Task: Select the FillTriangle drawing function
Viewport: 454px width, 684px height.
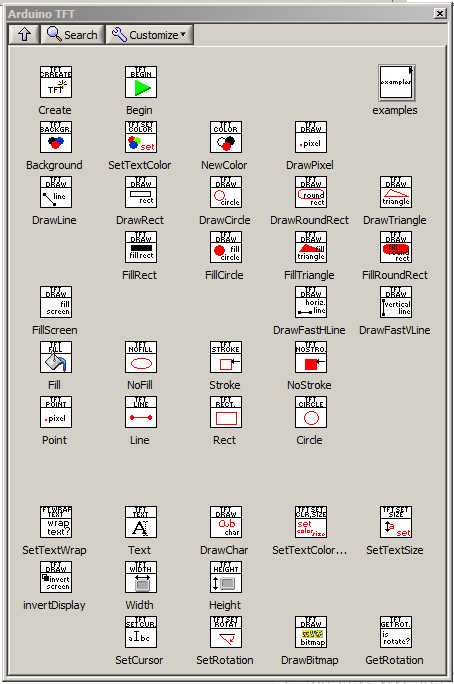Action: click(x=311, y=247)
